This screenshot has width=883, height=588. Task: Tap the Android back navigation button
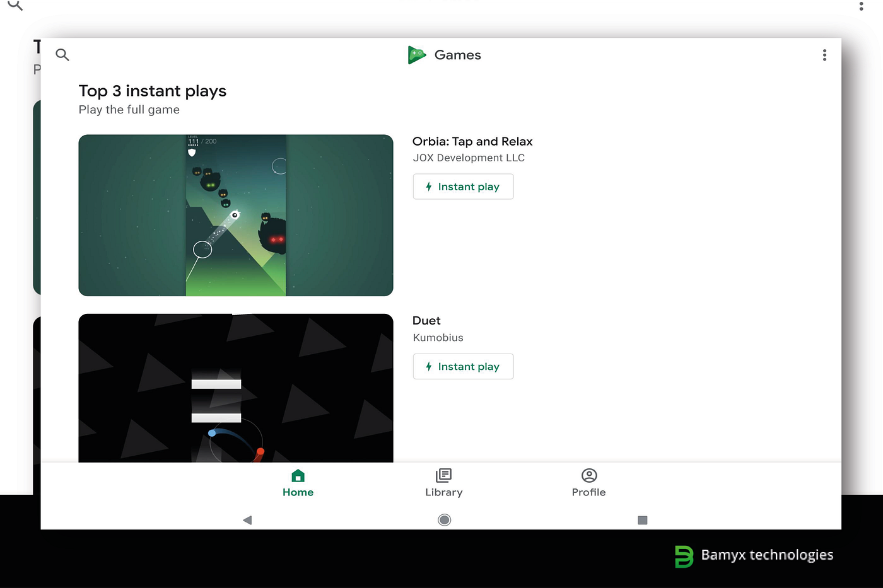247,520
